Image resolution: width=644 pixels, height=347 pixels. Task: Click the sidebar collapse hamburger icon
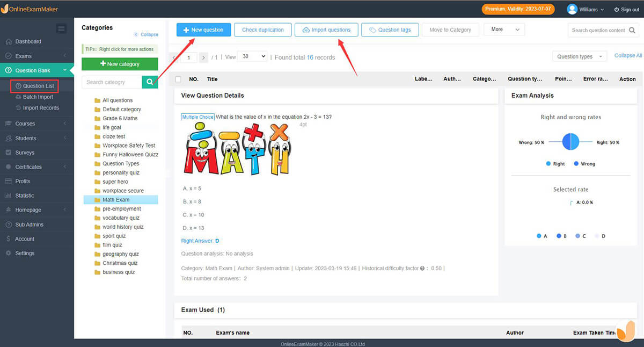tap(61, 28)
